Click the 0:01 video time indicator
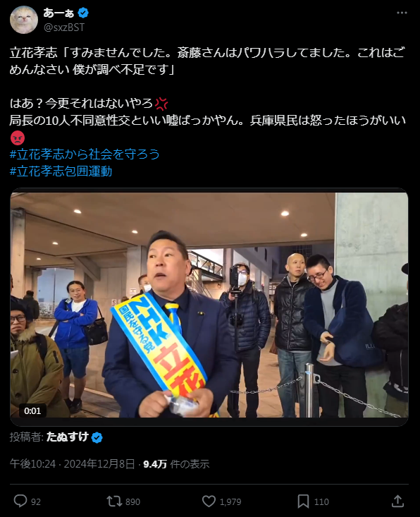Image resolution: width=420 pixels, height=517 pixels. tap(32, 410)
